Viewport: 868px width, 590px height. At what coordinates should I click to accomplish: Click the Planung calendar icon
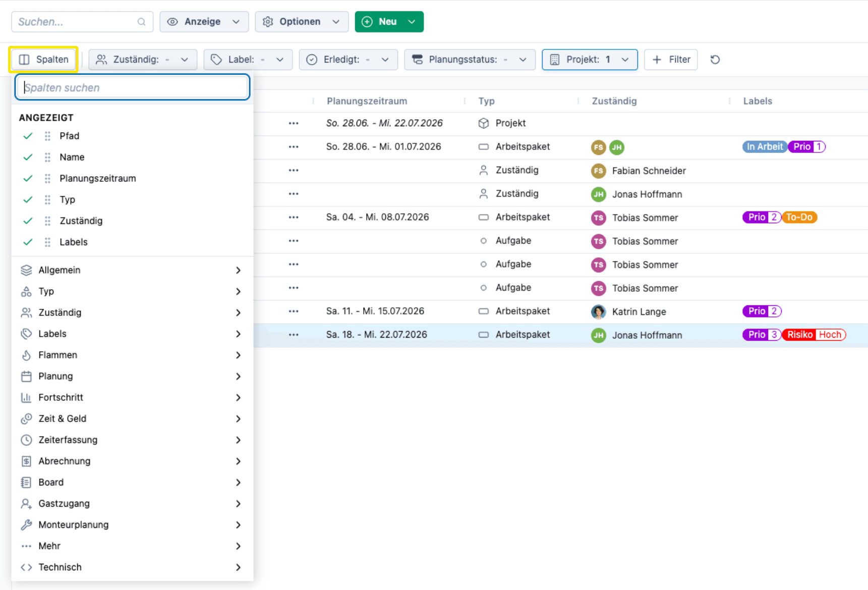point(26,376)
